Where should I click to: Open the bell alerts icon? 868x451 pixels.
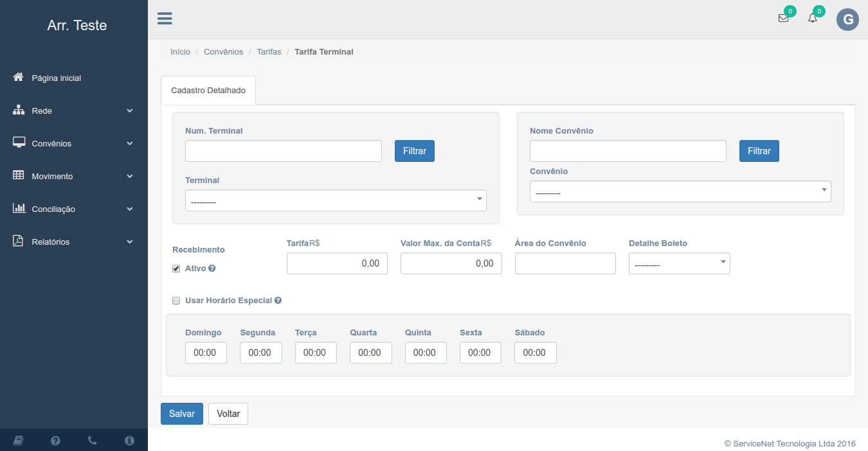[x=813, y=19]
